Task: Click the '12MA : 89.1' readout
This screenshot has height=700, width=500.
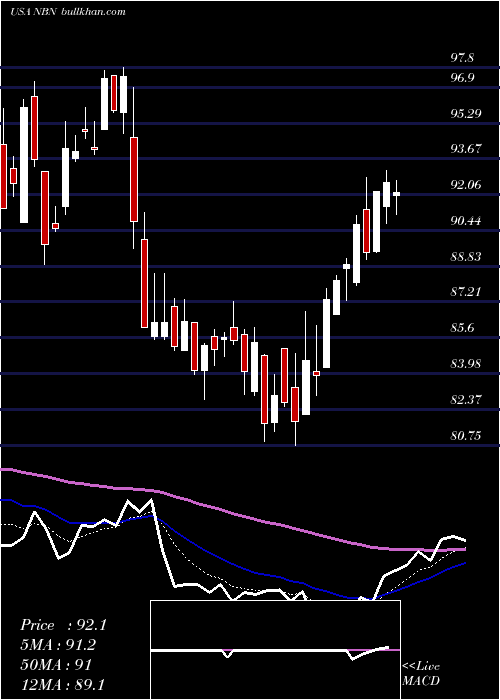Action: (x=62, y=684)
